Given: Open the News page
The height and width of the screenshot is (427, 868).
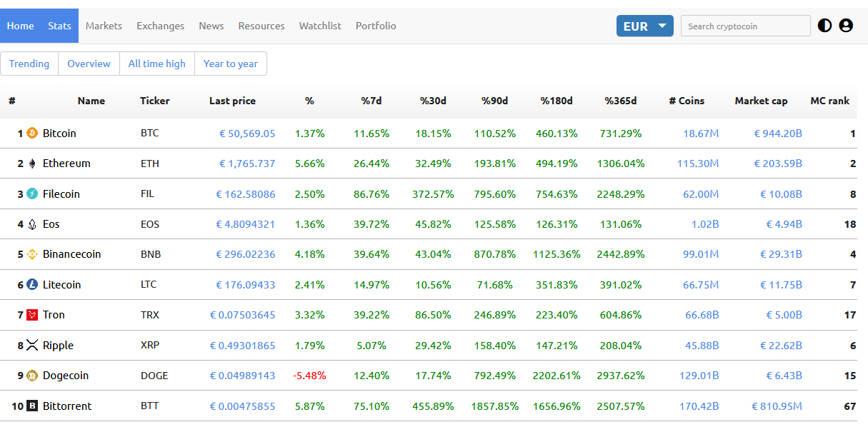Looking at the screenshot, I should [211, 26].
